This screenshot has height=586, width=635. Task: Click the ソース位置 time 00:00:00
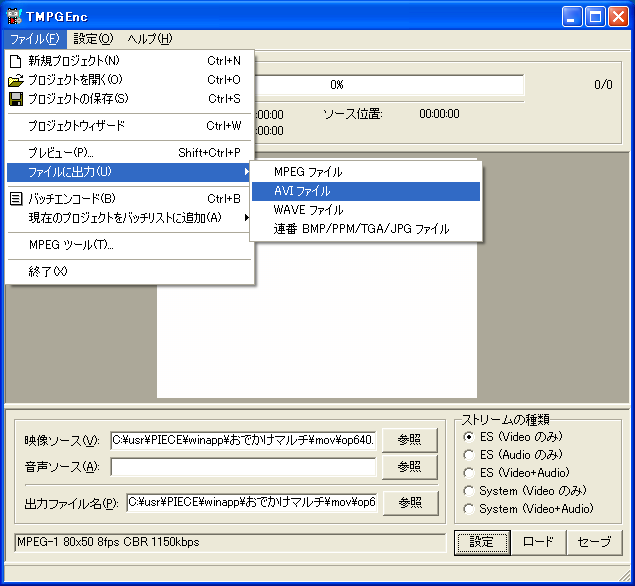(x=439, y=114)
